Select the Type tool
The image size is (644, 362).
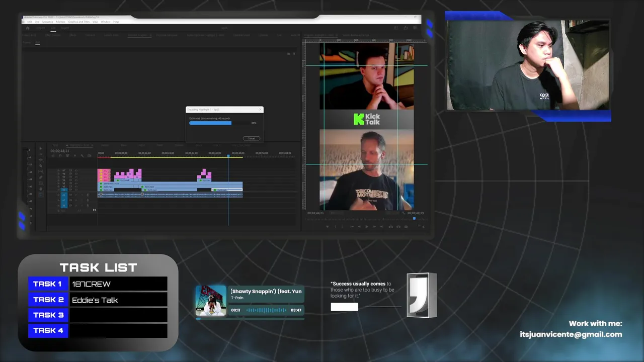(x=41, y=195)
